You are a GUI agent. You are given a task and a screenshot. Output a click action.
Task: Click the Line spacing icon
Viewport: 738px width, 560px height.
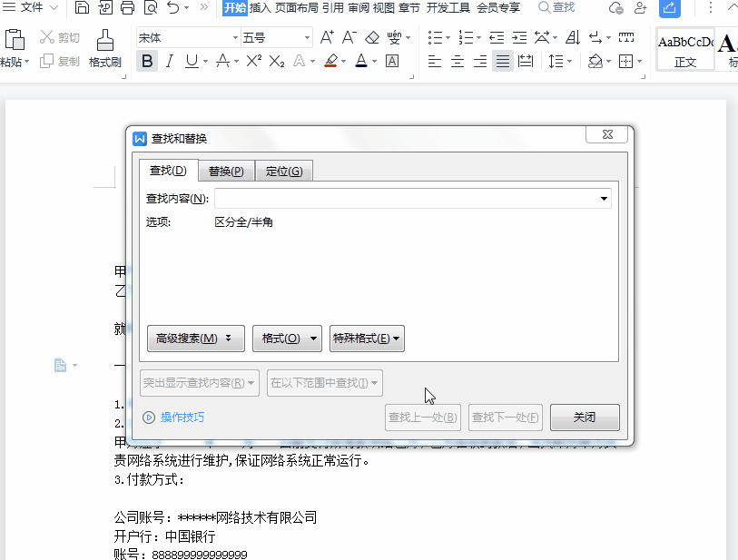pos(556,61)
